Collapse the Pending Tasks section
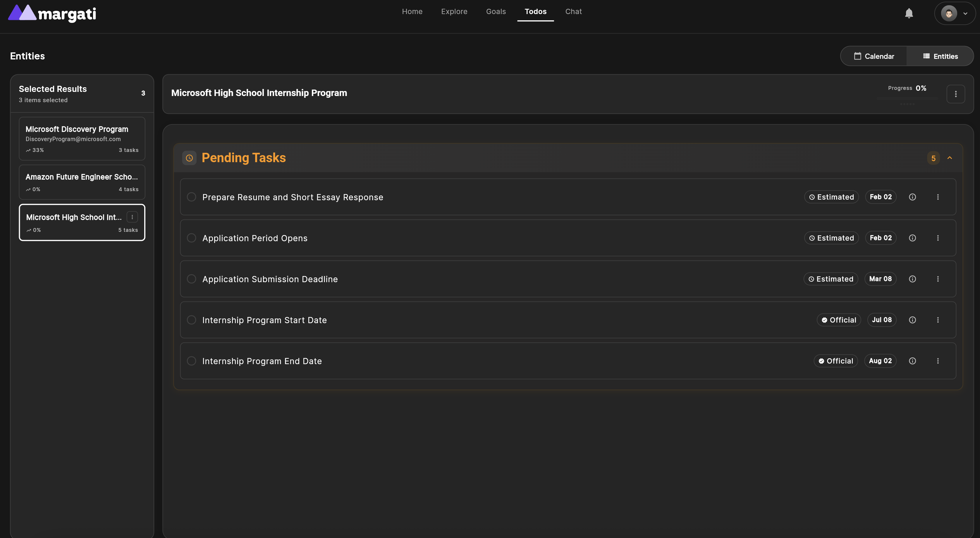 pyautogui.click(x=950, y=158)
